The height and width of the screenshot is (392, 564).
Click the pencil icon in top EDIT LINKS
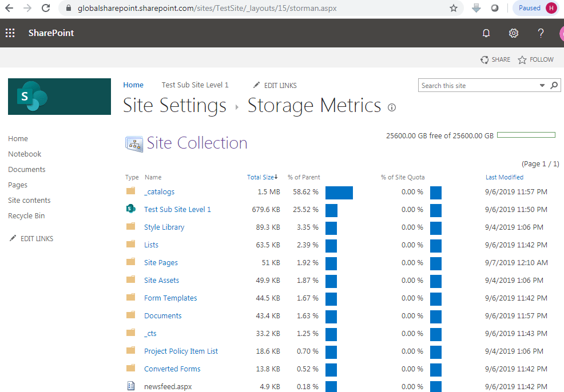[x=256, y=85]
